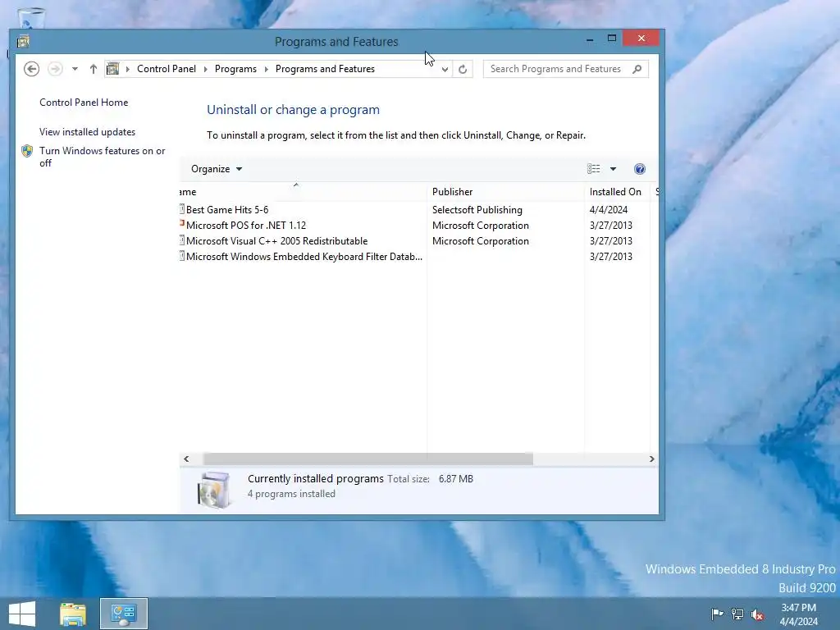Click the horizontal scrollbar thumb
The width and height of the screenshot is (840, 630).
pyautogui.click(x=368, y=459)
